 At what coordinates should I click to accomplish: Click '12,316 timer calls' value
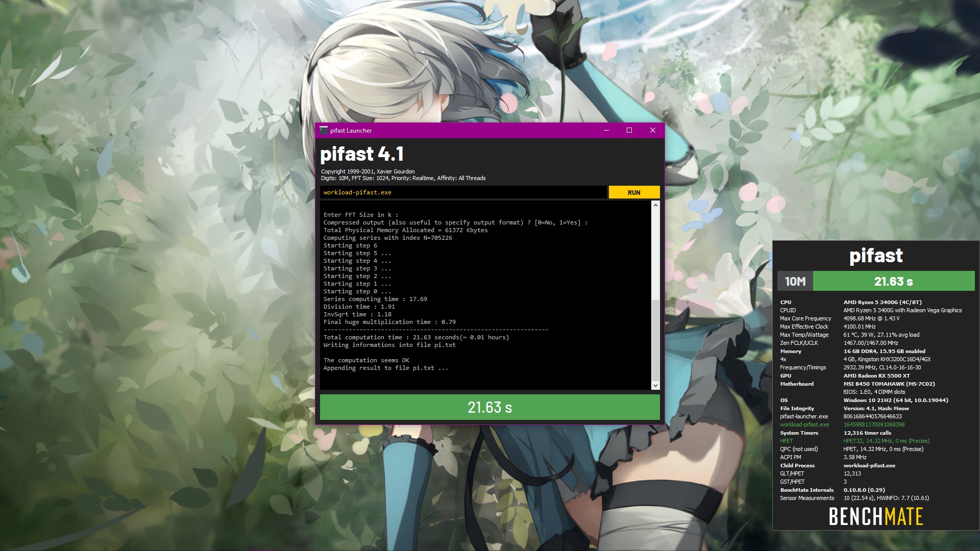[867, 433]
